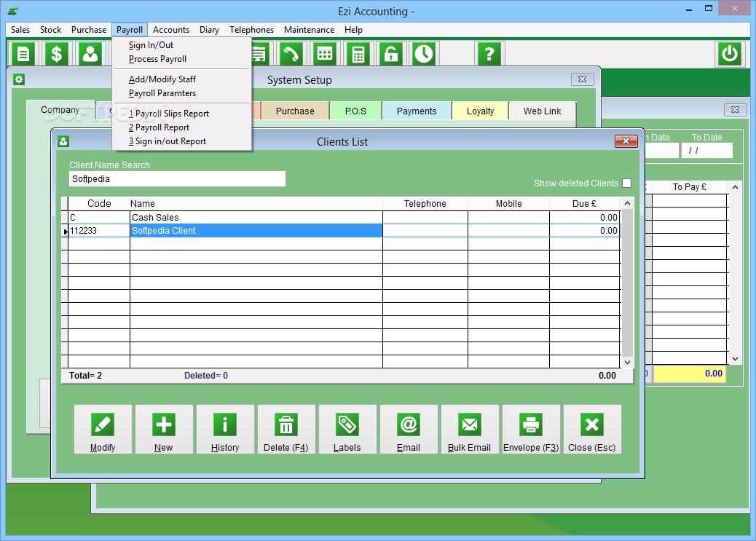Click client code 112233 cell

(x=99, y=231)
